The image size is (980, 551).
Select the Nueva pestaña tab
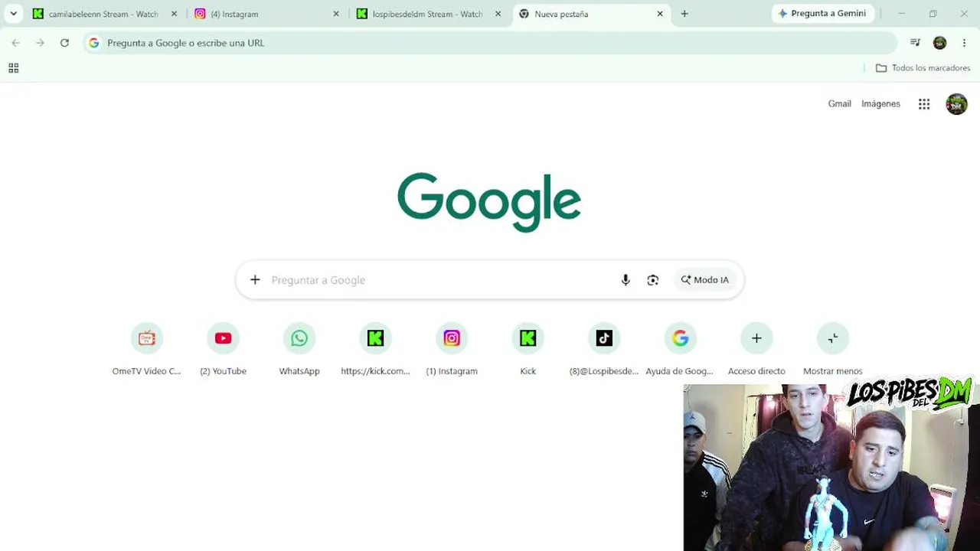click(590, 14)
